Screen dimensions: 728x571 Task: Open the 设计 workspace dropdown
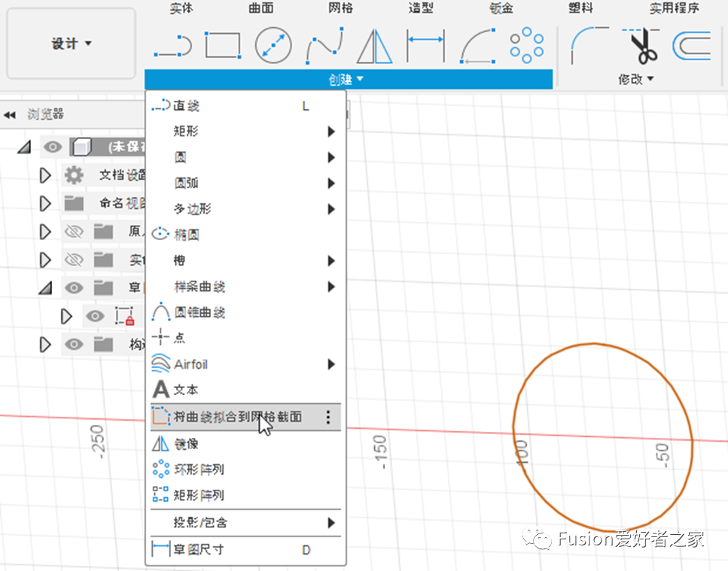(72, 44)
